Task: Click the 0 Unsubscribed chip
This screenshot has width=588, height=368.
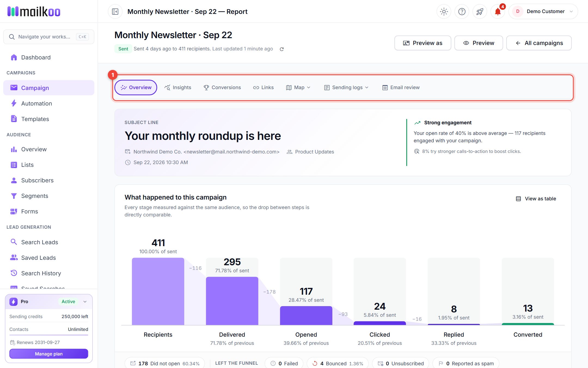Action: coord(400,363)
